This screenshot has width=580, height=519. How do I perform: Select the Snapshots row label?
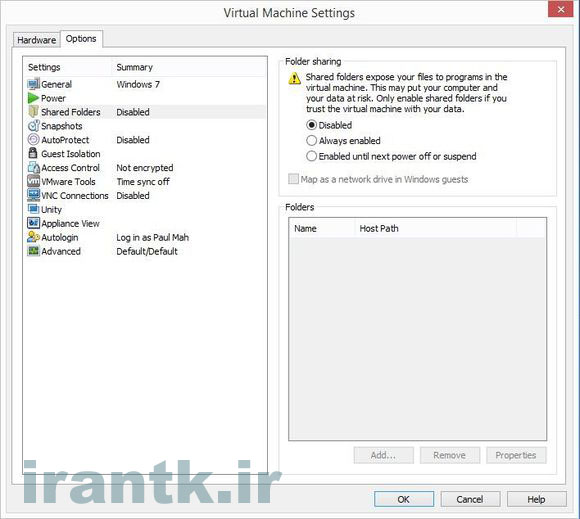[x=62, y=126]
